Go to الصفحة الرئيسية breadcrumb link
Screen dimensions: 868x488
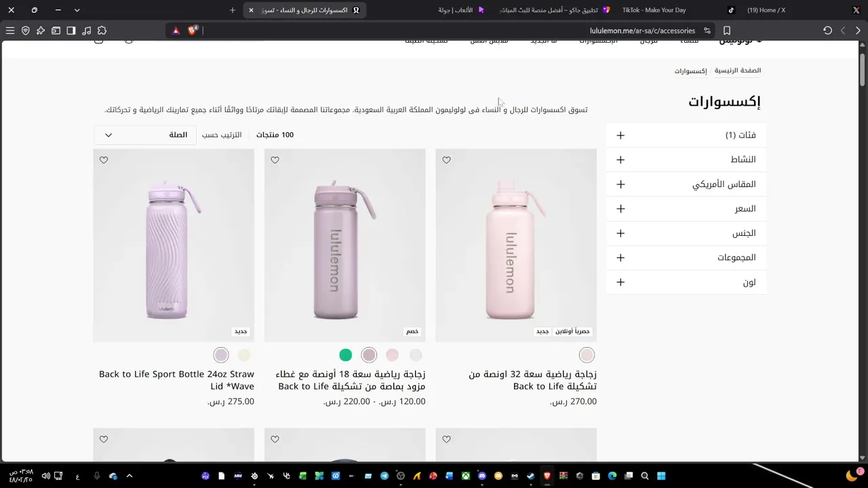738,70
